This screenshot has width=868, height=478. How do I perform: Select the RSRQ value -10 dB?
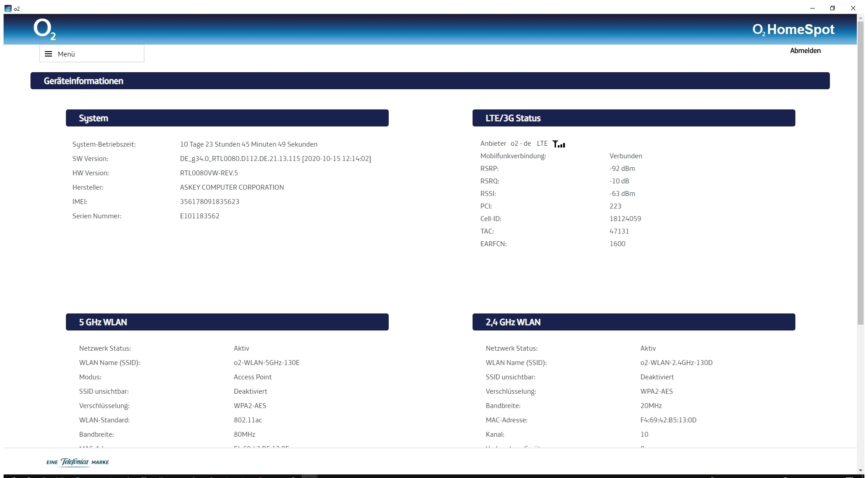coord(619,181)
